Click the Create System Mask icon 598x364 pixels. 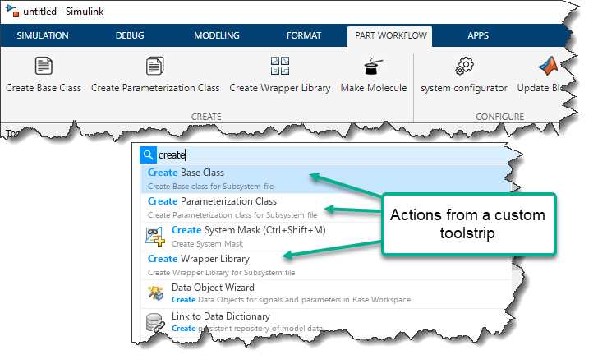point(155,236)
